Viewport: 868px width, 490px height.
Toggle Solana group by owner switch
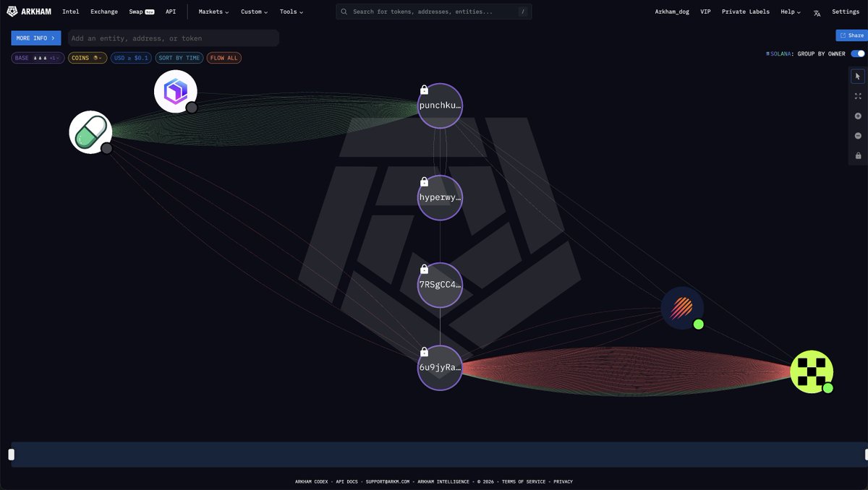point(858,54)
